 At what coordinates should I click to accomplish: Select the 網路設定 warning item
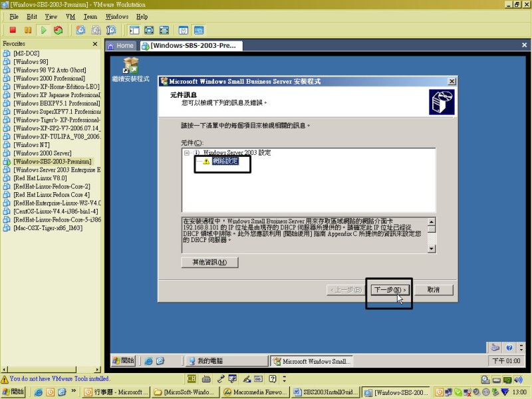tap(225, 161)
